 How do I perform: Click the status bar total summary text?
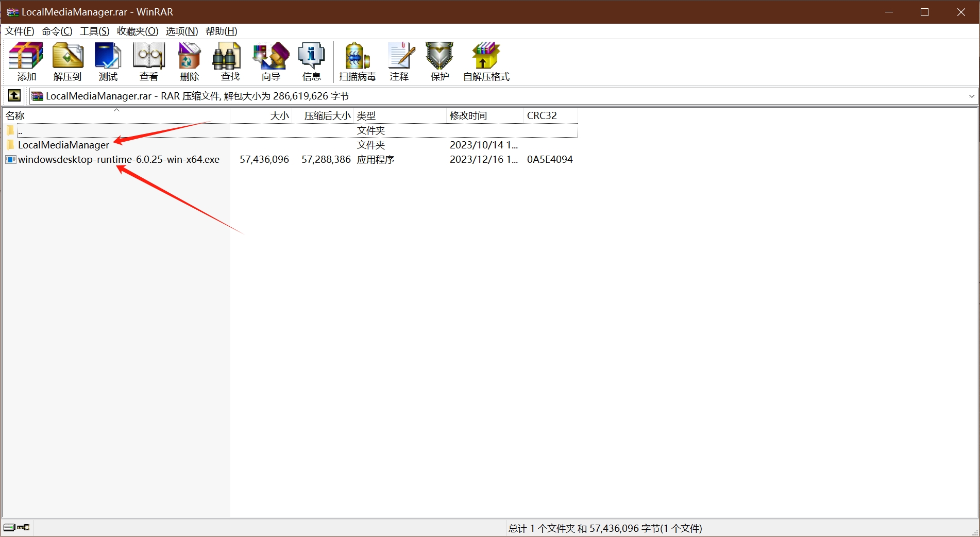coord(605,528)
